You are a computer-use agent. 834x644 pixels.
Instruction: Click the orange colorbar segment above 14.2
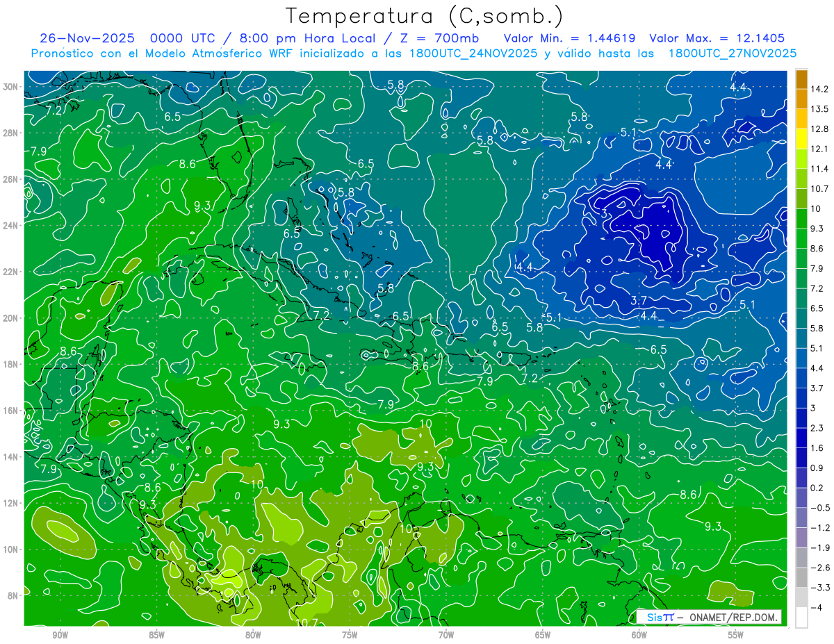[x=801, y=80]
